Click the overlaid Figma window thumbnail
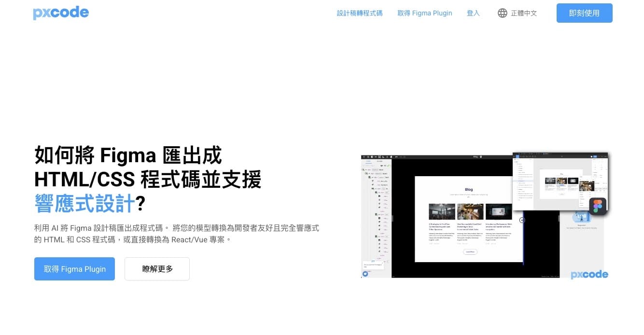This screenshot has width=644, height=335. tap(560, 181)
